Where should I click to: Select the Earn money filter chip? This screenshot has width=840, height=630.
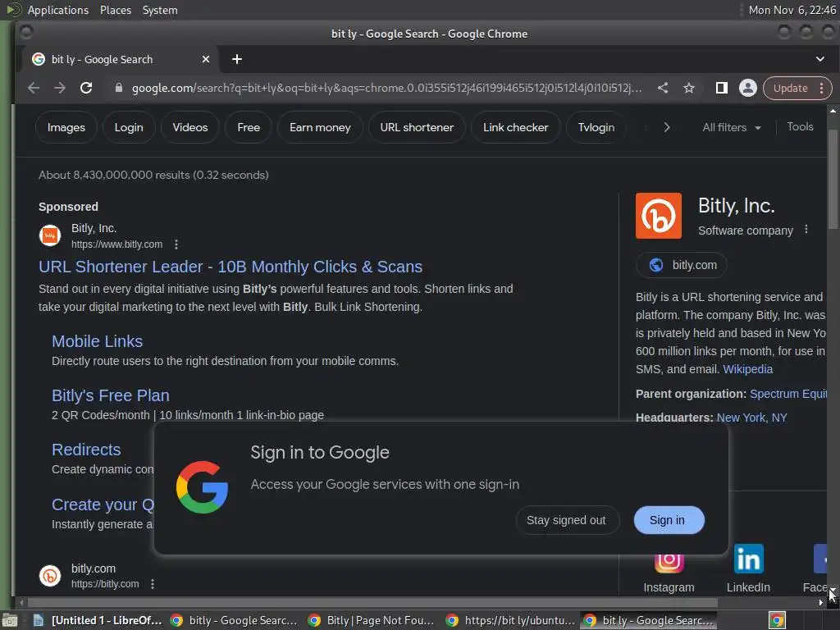(320, 127)
